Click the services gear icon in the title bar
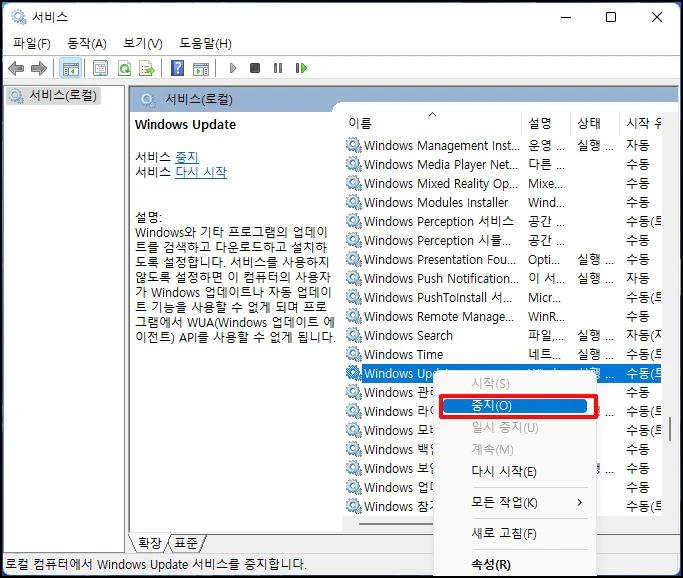The image size is (683, 578). click(19, 17)
